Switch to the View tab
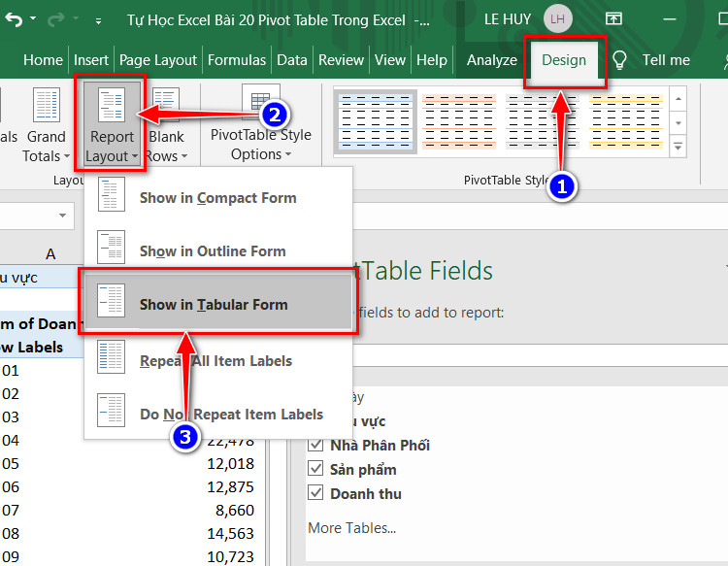The image size is (728, 566). (390, 60)
